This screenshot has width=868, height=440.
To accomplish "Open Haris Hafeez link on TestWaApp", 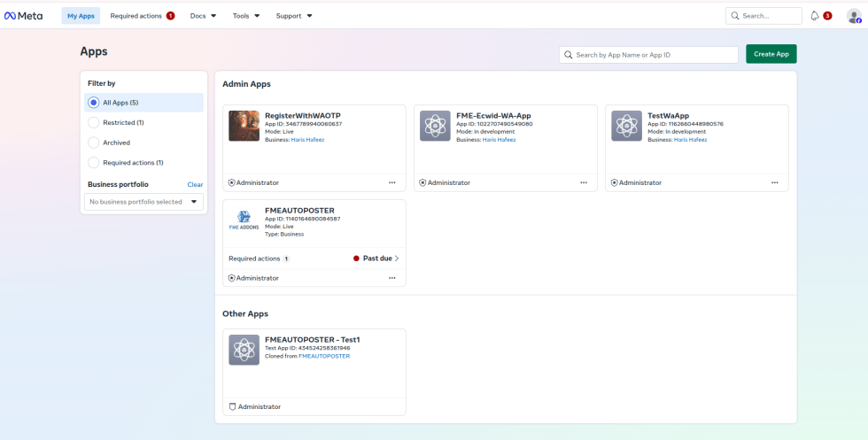I will tap(690, 140).
